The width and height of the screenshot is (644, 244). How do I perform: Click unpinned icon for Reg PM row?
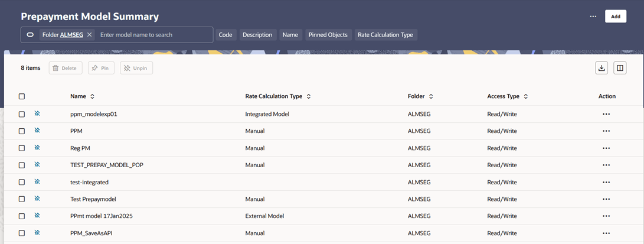37,148
